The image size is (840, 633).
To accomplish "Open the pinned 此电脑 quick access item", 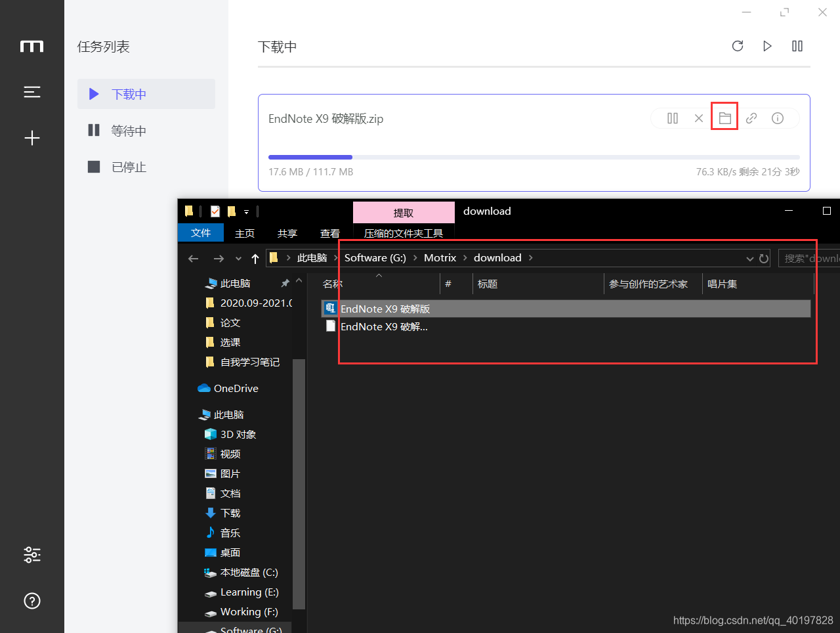I will coord(235,283).
